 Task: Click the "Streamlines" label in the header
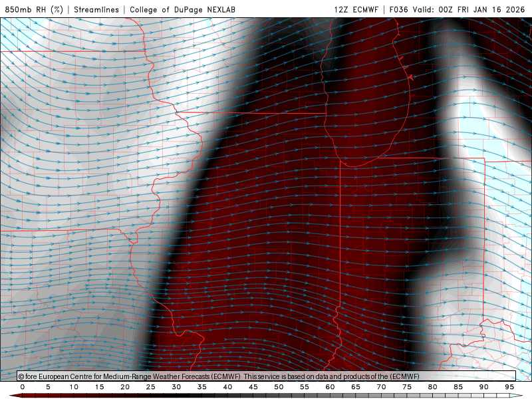coord(96,10)
